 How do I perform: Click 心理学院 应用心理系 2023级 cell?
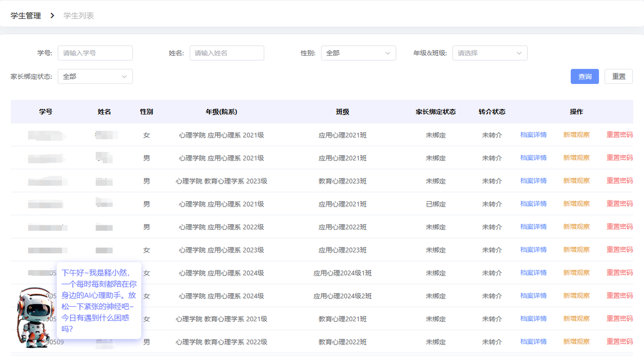point(221,250)
